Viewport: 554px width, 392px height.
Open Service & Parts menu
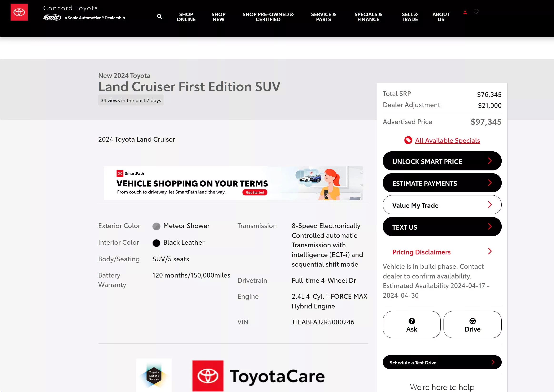[x=323, y=17]
